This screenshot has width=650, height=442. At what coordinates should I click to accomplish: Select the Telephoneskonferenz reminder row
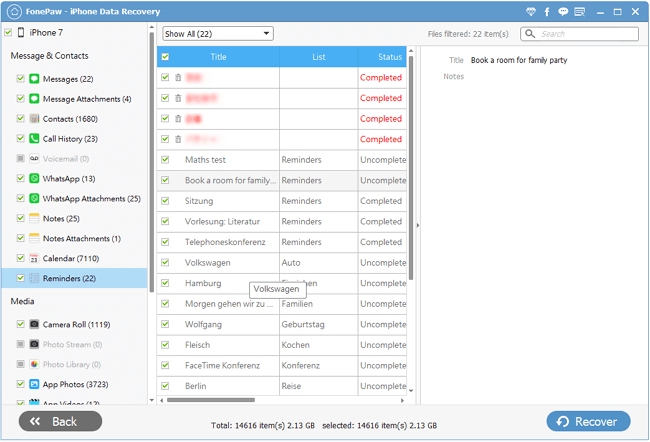pyautogui.click(x=281, y=242)
